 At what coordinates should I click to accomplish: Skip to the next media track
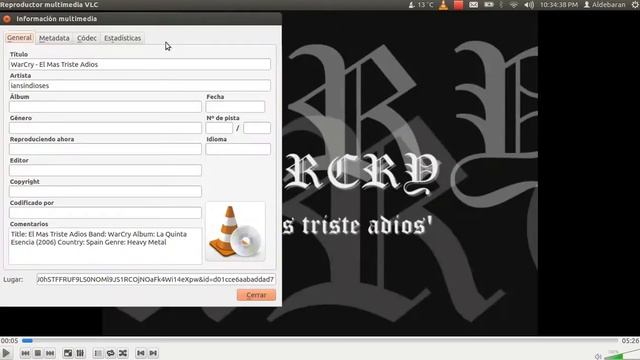pyautogui.click(x=50, y=353)
